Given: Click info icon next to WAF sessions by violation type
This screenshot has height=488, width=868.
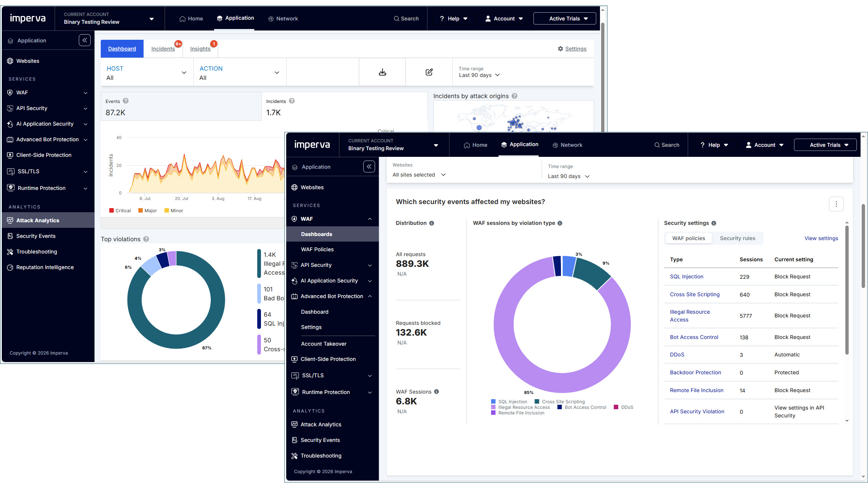Looking at the screenshot, I should click(560, 223).
